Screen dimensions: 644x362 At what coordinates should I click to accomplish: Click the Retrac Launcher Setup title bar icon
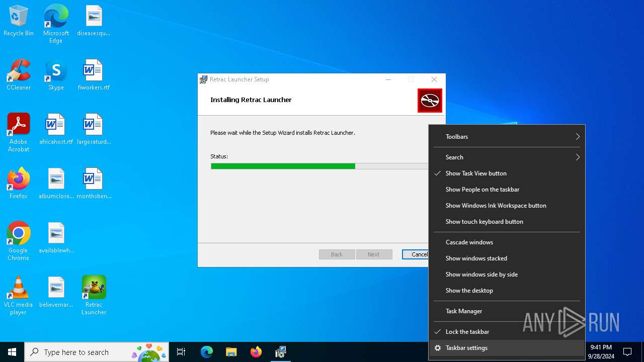(203, 79)
